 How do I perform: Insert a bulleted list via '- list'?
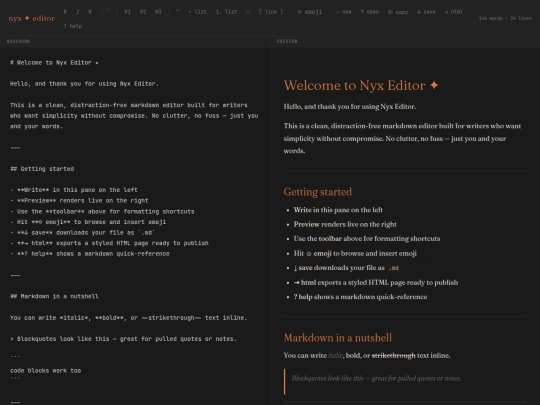tap(198, 12)
